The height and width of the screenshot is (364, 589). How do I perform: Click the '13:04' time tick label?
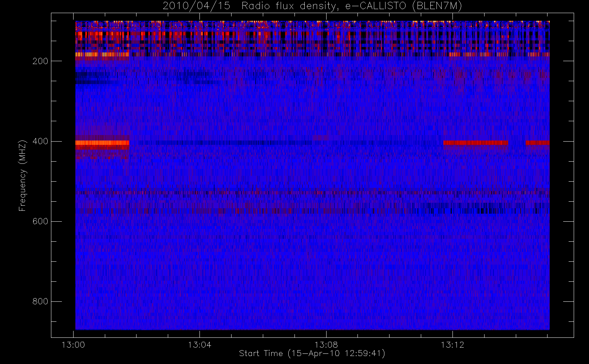[x=199, y=345]
